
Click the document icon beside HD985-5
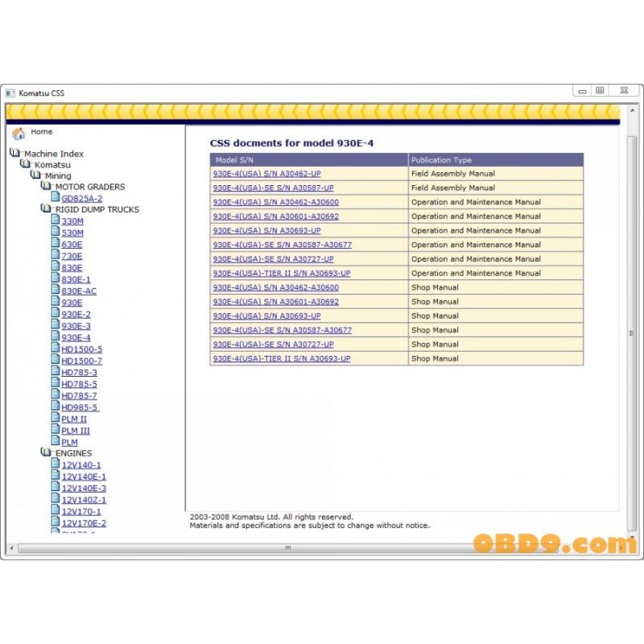pyautogui.click(x=56, y=406)
